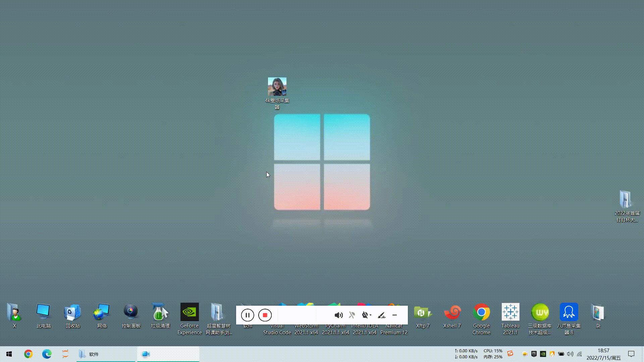
Task: Select the Tableau 2021.1 icon
Action: click(510, 312)
